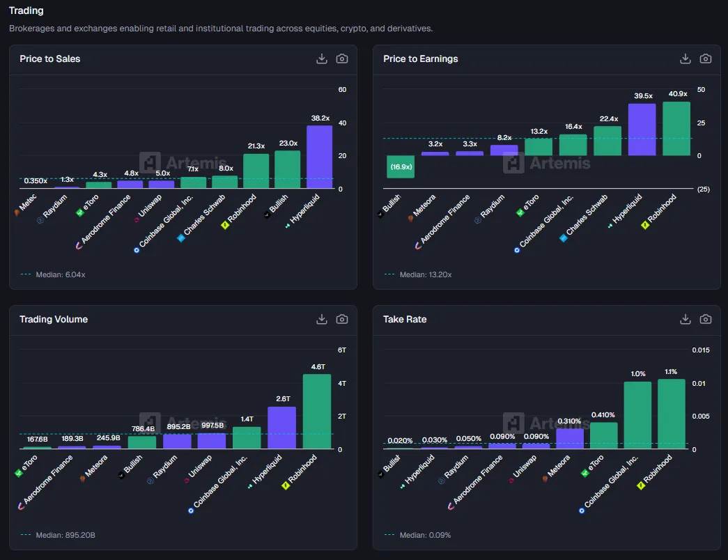Select Hyperliquid 38.2x bar in Price to Sales

(x=319, y=157)
